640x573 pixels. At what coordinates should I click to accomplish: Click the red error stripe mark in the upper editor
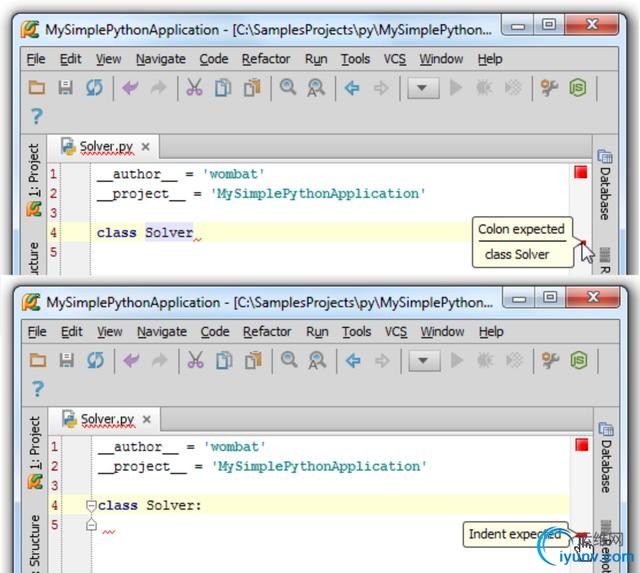tap(584, 243)
